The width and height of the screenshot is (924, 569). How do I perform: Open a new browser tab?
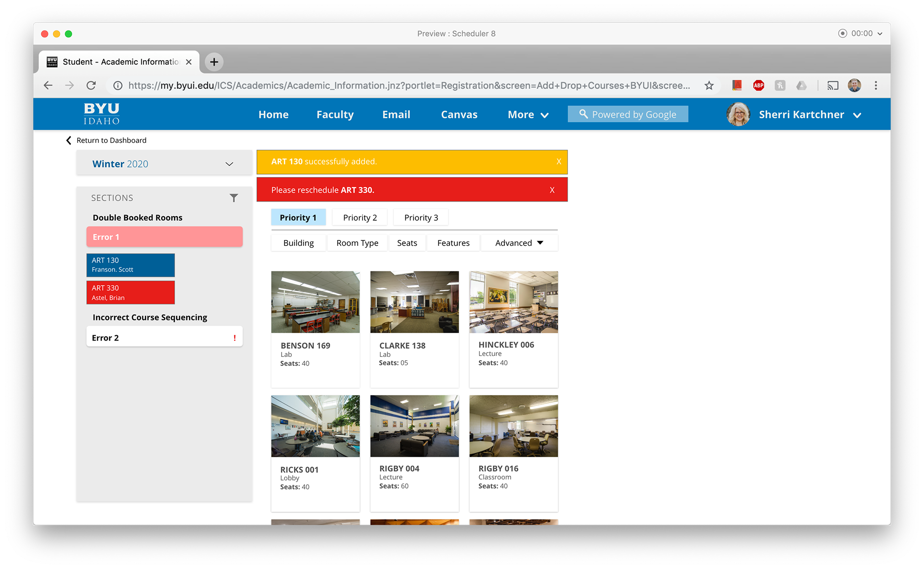click(x=214, y=62)
